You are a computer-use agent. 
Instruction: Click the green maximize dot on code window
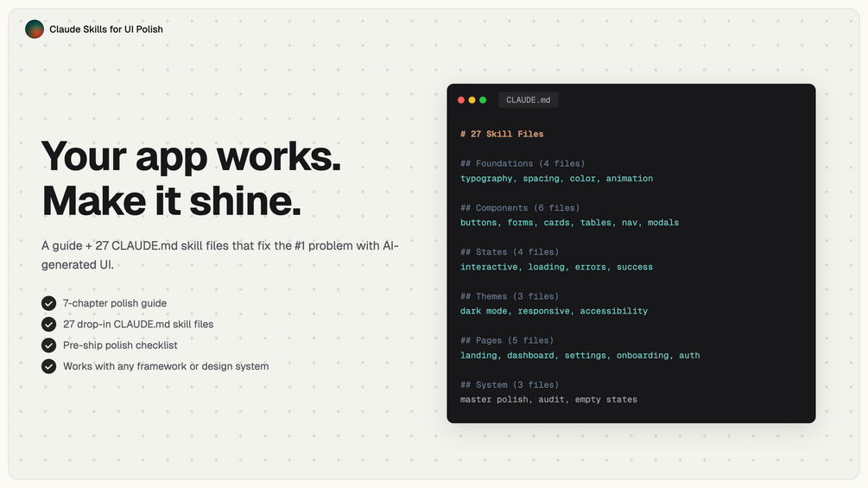(x=483, y=100)
